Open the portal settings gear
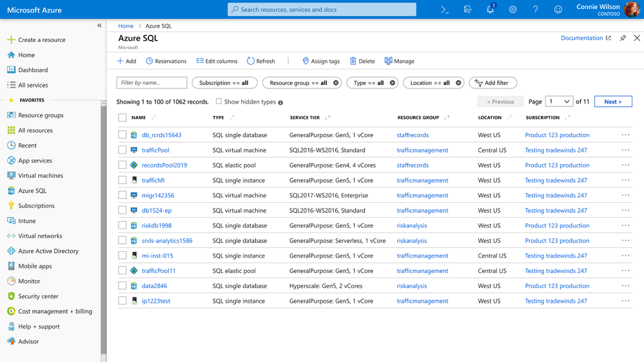 pos(512,10)
